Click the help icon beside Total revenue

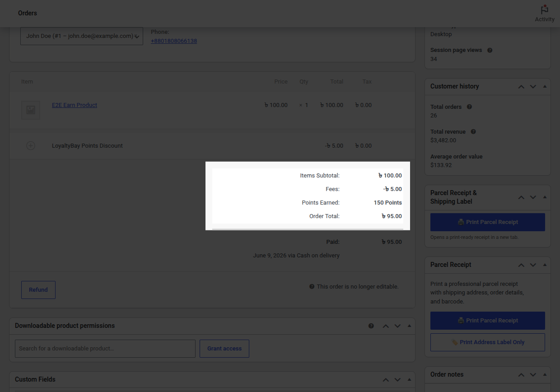click(473, 132)
